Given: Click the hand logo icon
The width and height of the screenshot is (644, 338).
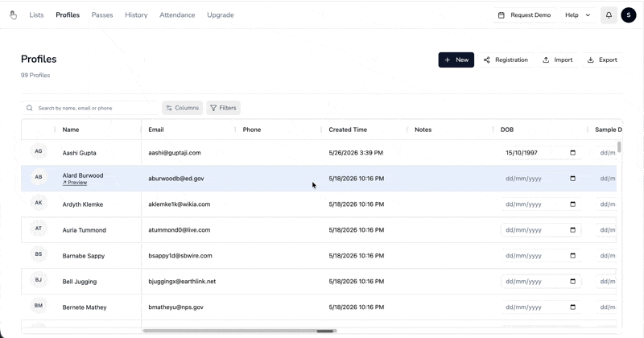Looking at the screenshot, I should [x=13, y=15].
